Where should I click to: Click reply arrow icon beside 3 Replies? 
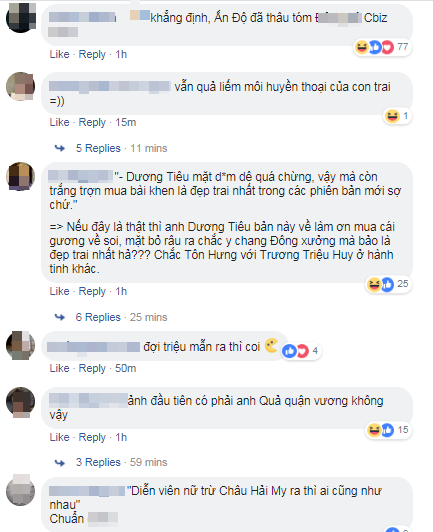[x=60, y=462]
